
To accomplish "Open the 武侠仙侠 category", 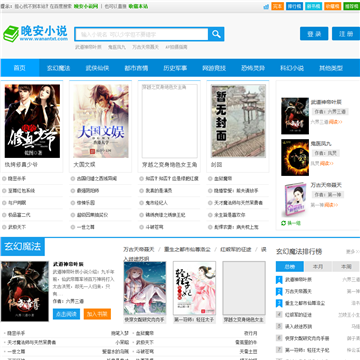I will [x=97, y=68].
